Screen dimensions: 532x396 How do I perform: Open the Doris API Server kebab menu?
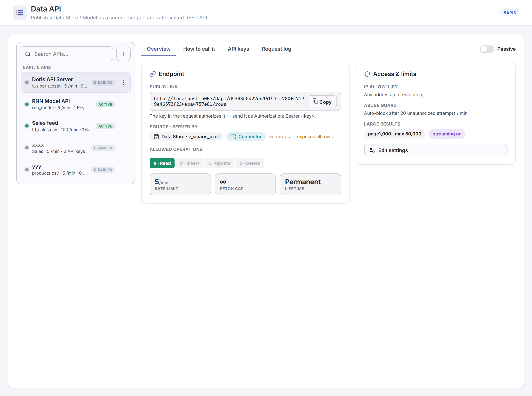pos(124,82)
